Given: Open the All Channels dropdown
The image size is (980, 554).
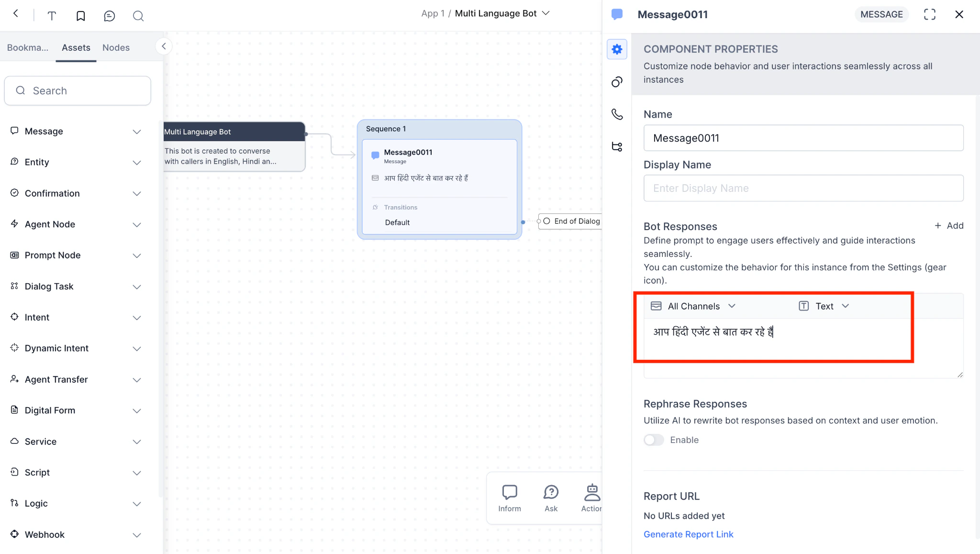Looking at the screenshot, I should pos(692,306).
